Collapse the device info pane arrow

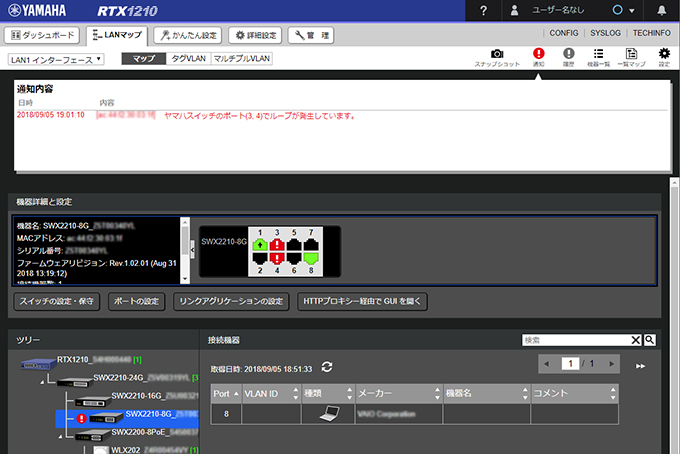193,250
